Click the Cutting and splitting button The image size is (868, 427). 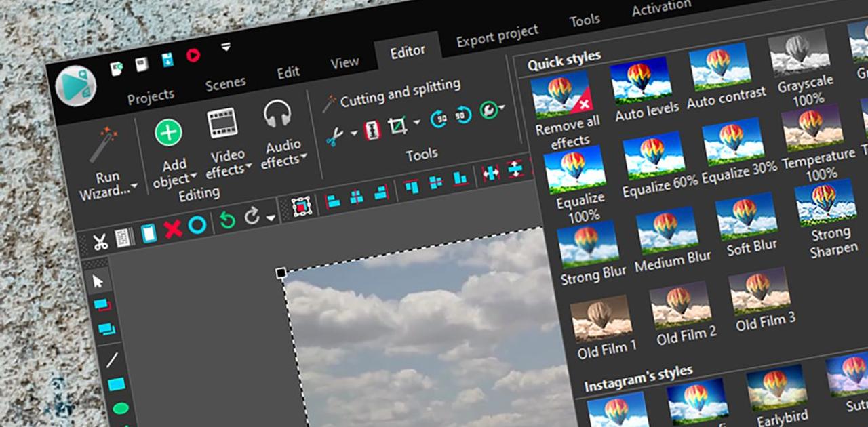[x=392, y=94]
